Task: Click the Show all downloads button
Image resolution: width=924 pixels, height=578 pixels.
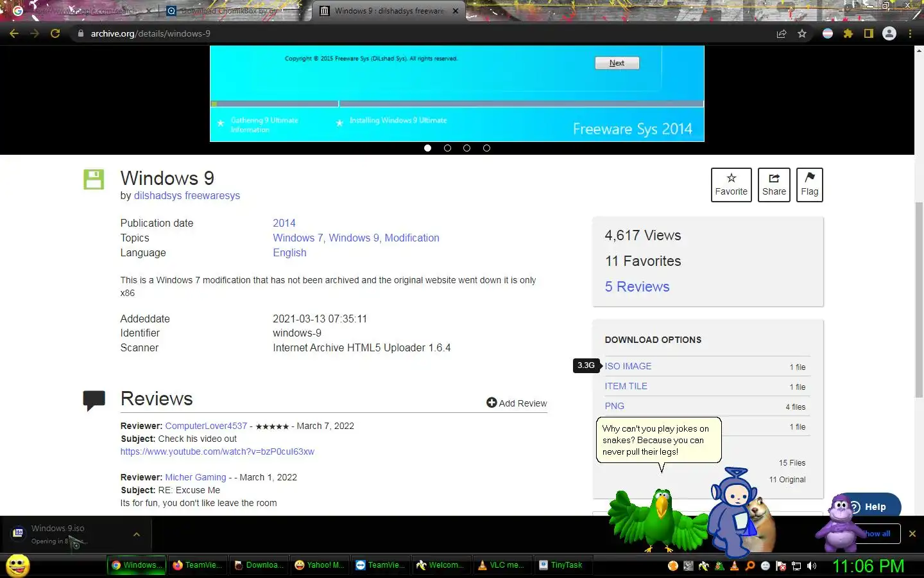Action: [x=876, y=534]
